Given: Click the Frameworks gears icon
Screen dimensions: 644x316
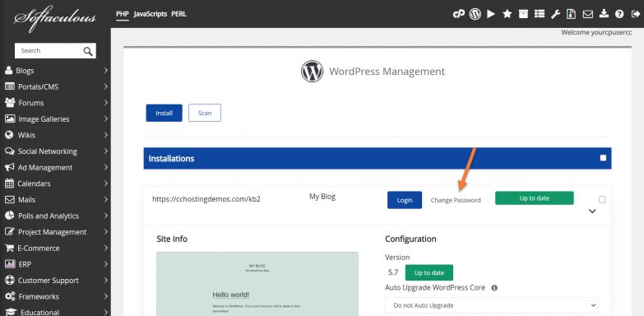Looking at the screenshot, I should pyautogui.click(x=10, y=296).
